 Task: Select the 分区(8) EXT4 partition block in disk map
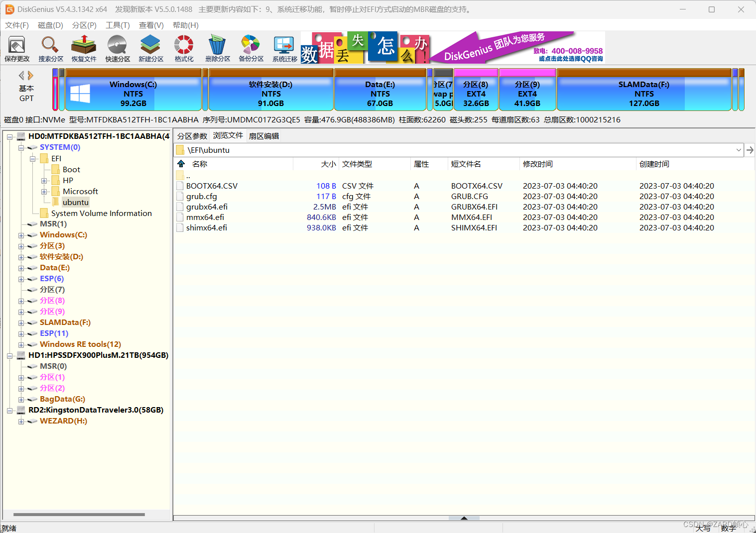click(476, 90)
